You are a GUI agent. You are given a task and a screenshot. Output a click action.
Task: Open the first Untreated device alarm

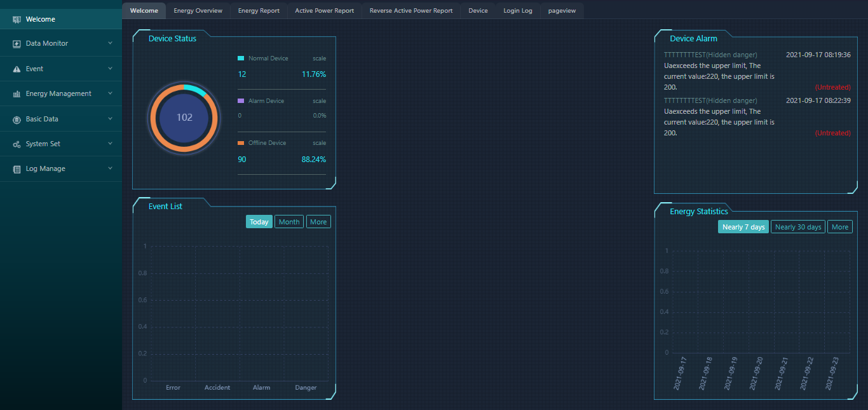[x=832, y=87]
